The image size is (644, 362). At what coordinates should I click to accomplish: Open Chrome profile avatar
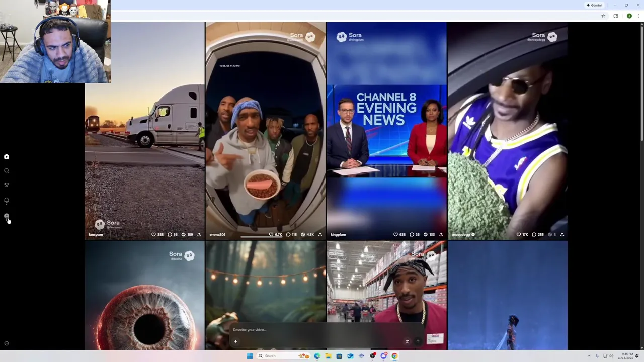coord(629,16)
